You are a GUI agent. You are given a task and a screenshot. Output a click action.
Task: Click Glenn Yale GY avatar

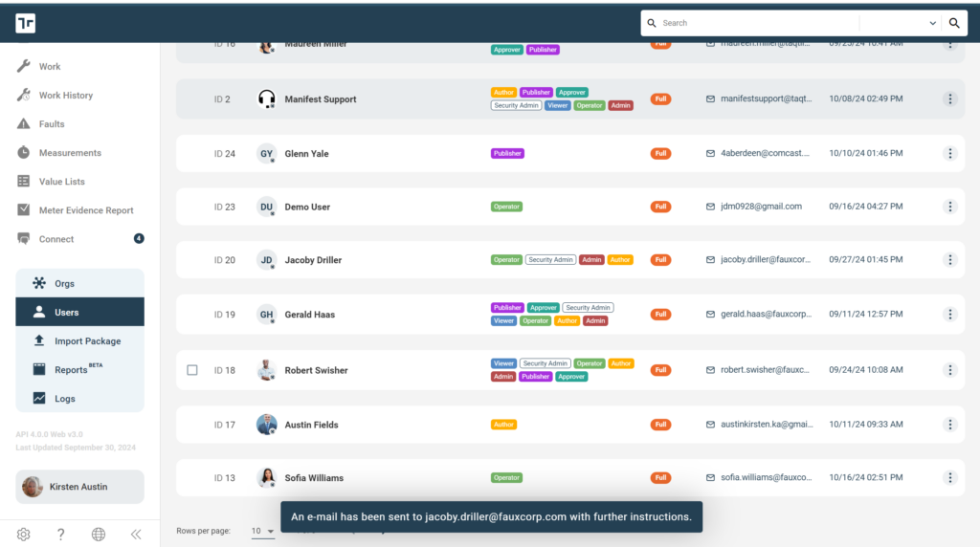coord(266,153)
